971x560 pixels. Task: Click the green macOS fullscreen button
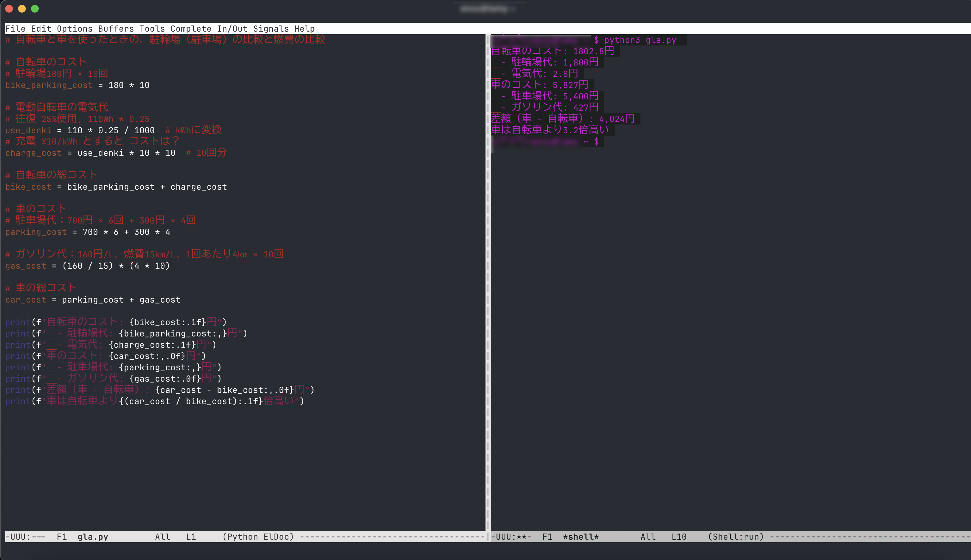[x=35, y=9]
